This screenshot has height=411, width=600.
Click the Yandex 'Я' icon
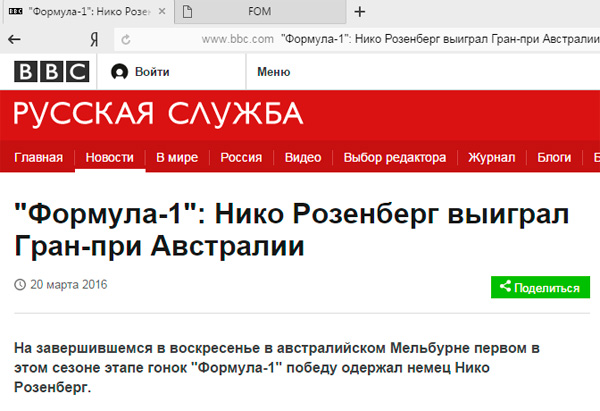tap(92, 39)
